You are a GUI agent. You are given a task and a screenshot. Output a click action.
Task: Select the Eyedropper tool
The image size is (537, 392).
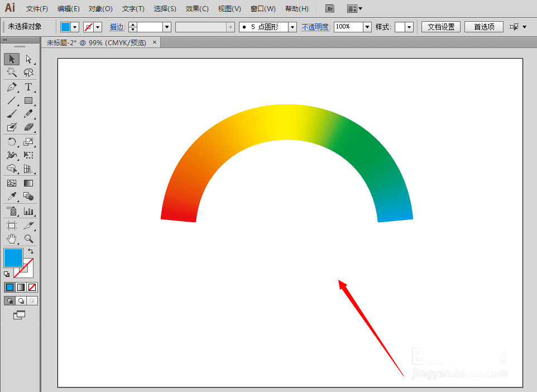pyautogui.click(x=12, y=197)
